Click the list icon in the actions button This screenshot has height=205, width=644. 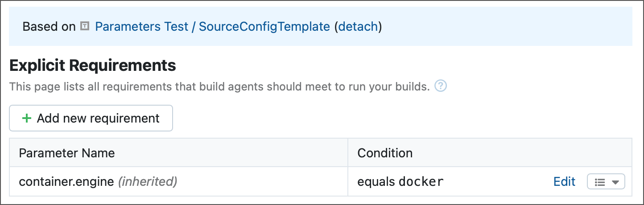(x=600, y=182)
